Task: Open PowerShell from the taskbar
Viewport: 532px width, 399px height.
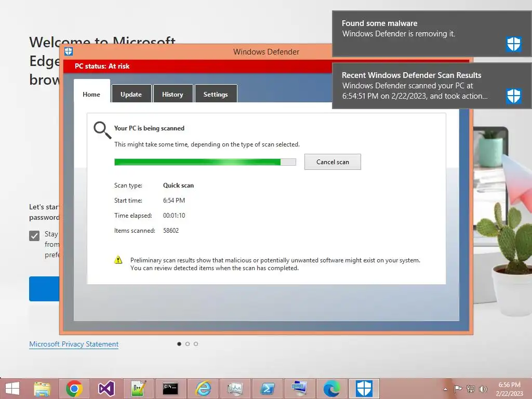Action: [x=268, y=389]
